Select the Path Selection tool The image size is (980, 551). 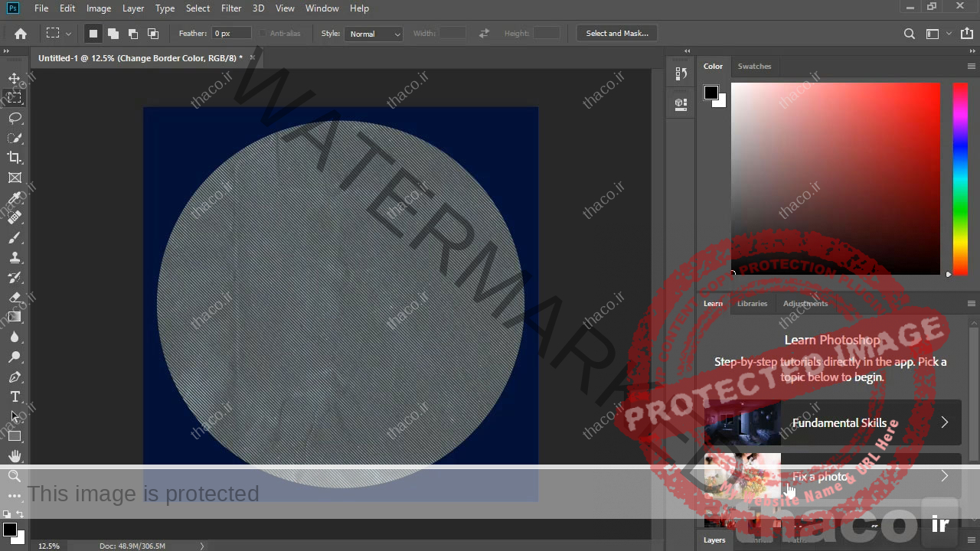pyautogui.click(x=15, y=416)
